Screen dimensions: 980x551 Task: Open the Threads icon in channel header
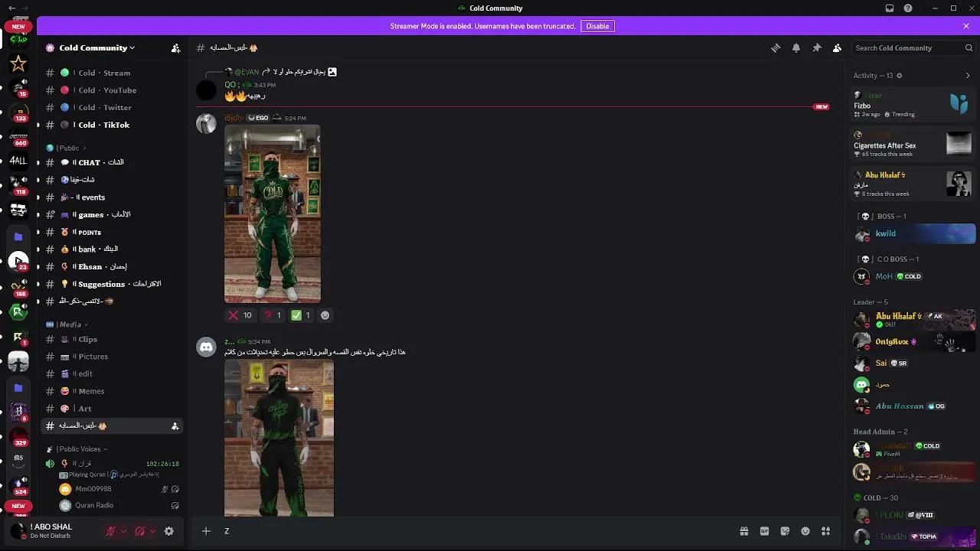[776, 47]
